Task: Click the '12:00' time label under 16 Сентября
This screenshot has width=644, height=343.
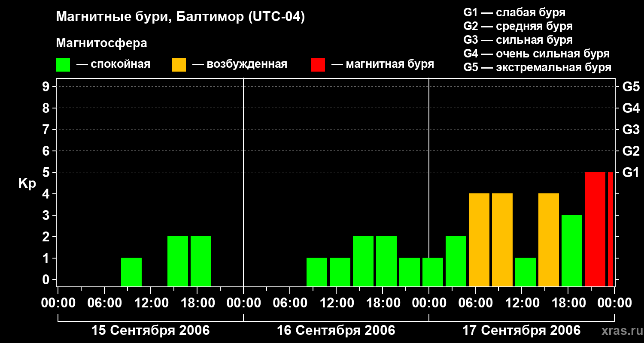Action: (336, 303)
